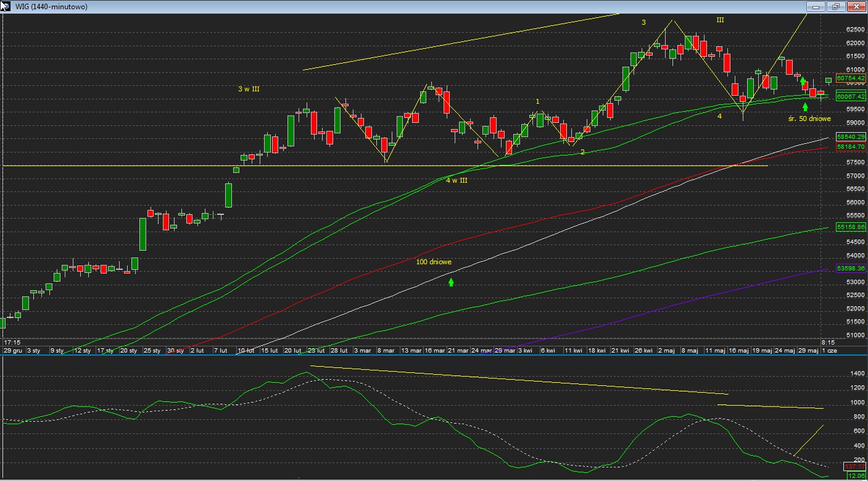Click the 58540.29 white-bordered price tag
The height and width of the screenshot is (481, 868).
pos(851,136)
